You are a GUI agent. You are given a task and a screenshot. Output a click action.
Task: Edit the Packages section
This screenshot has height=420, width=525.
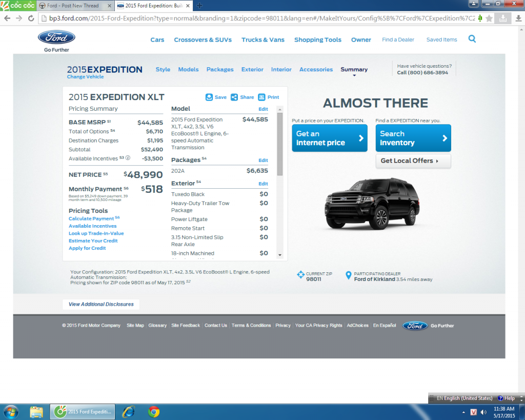[x=263, y=161]
